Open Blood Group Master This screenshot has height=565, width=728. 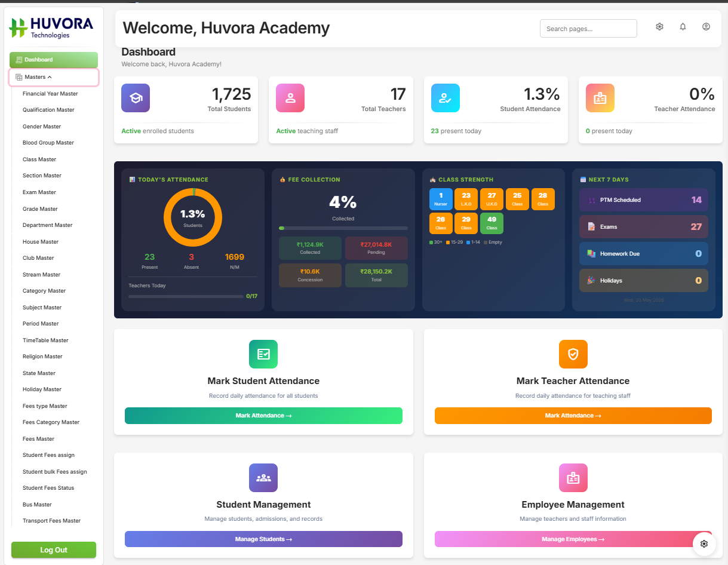point(48,143)
